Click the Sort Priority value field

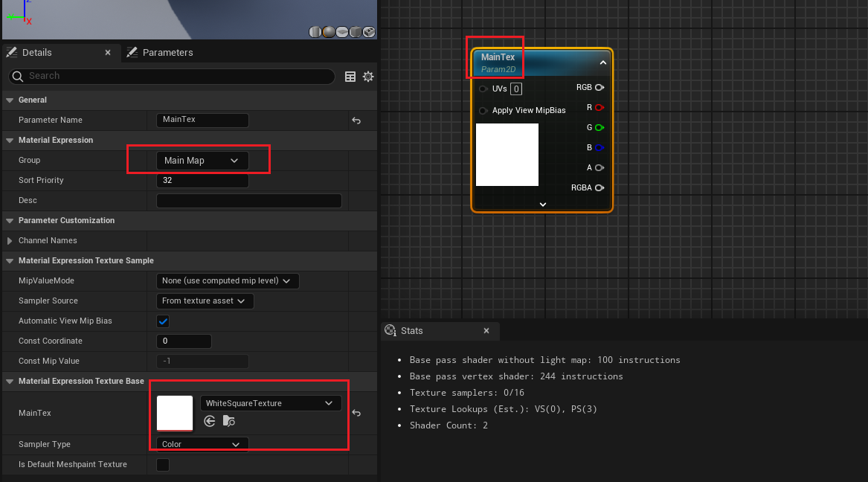click(202, 181)
